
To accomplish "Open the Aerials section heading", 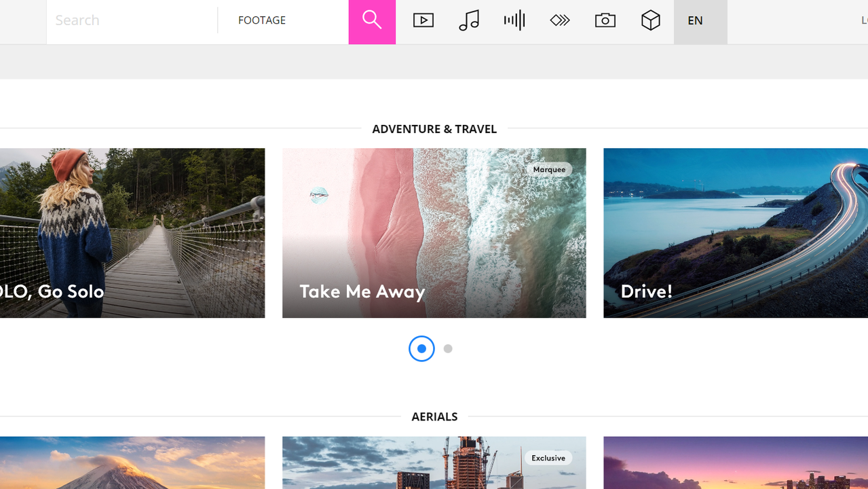I will click(434, 416).
